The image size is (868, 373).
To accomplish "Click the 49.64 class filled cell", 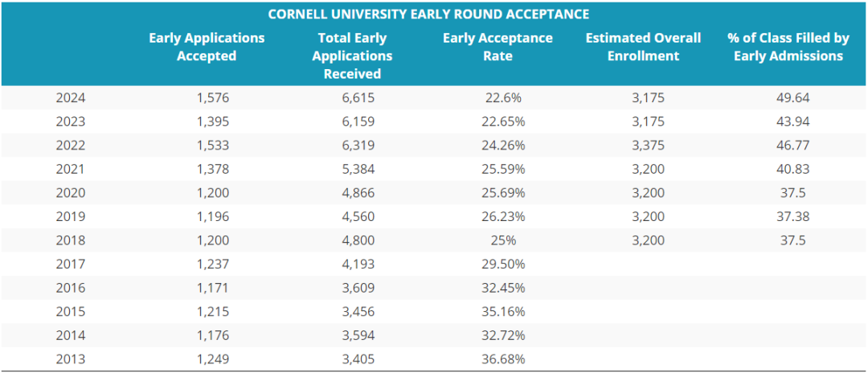I will 792,98.
